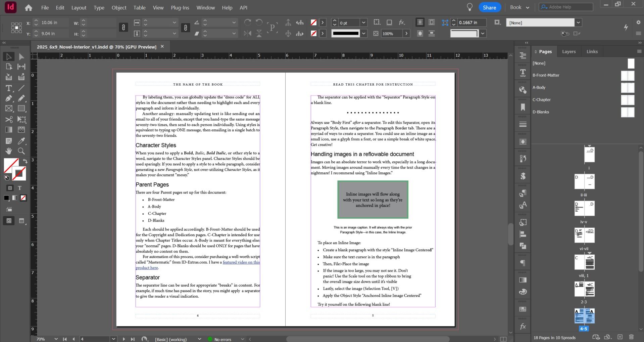Image resolution: width=644 pixels, height=342 pixels.
Task: Switch to the Layers tab
Action: point(568,52)
